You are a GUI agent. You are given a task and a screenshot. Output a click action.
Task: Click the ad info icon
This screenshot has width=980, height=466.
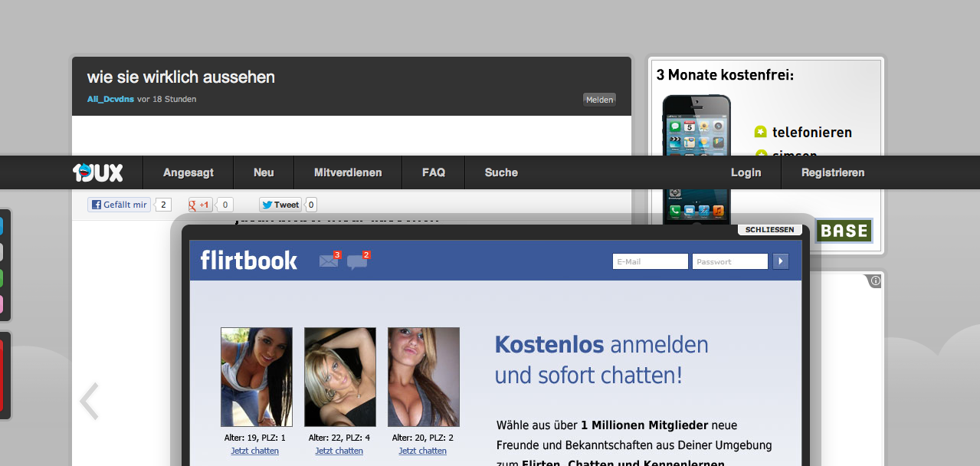pyautogui.click(x=875, y=281)
